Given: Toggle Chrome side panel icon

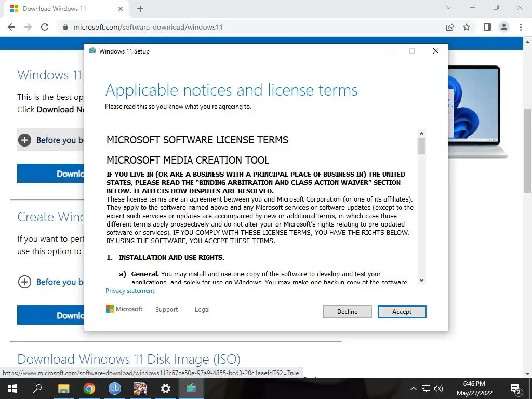Looking at the screenshot, I should tap(487, 27).
